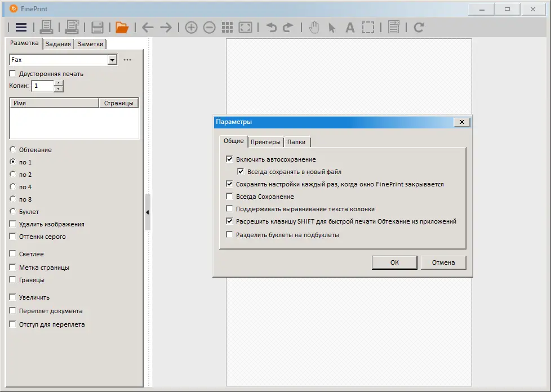The height and width of the screenshot is (392, 551).
Task: Select the Буклет radio button
Action: coord(12,211)
